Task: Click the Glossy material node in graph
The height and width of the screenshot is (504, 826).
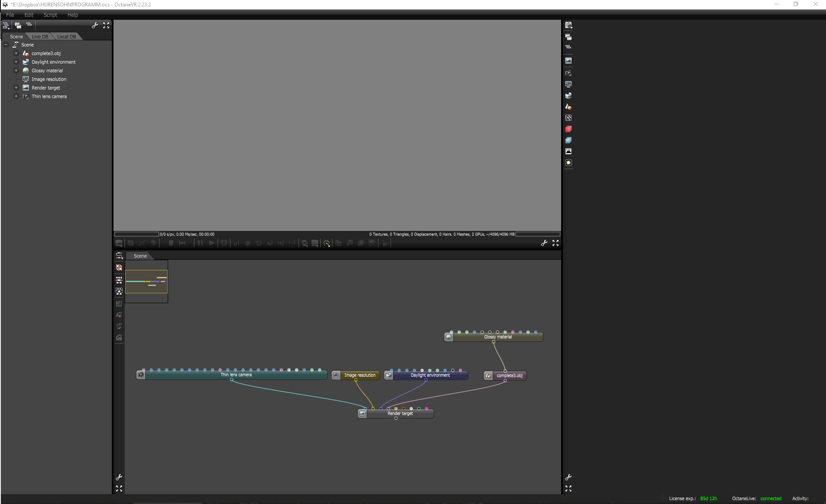Action: pyautogui.click(x=497, y=337)
